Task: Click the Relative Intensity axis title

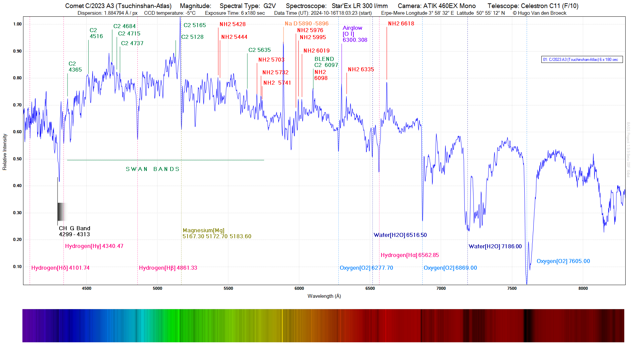Action: (5, 152)
